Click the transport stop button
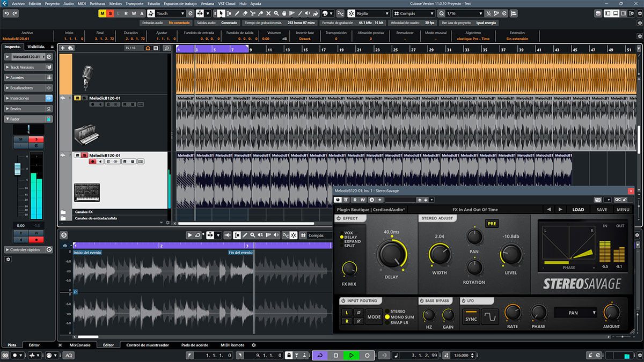 336,355
